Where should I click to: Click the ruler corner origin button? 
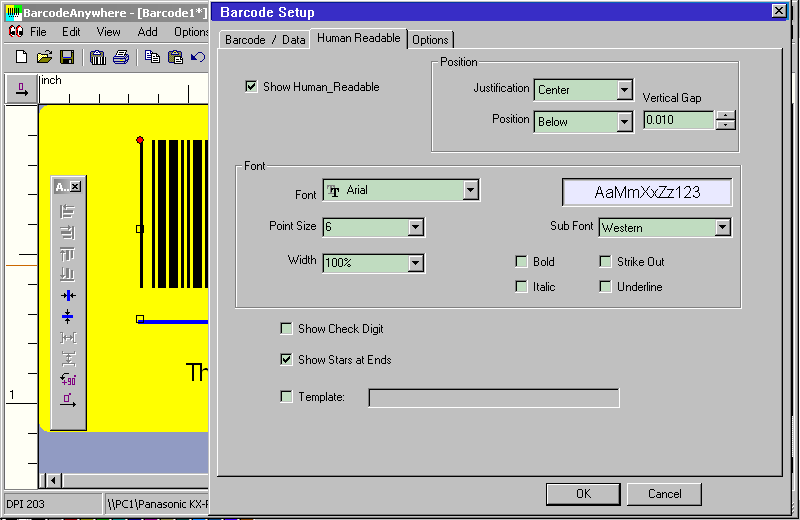(x=22, y=89)
